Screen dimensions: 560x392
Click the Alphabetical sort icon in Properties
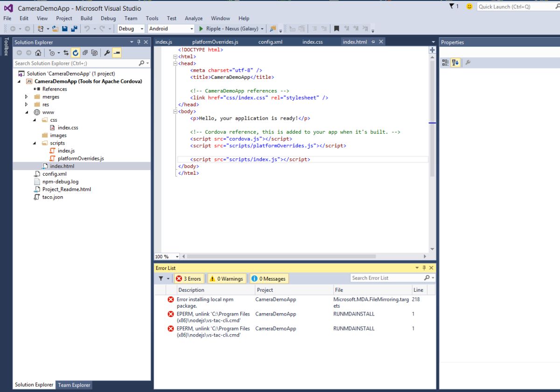tap(455, 62)
